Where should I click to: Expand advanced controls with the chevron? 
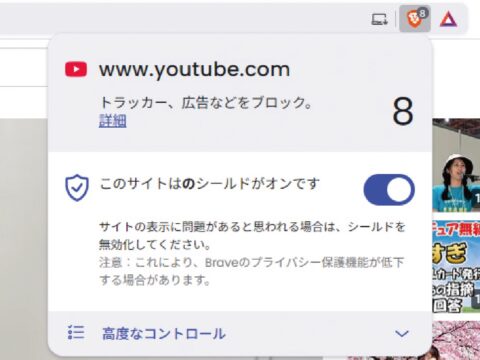click(402, 333)
